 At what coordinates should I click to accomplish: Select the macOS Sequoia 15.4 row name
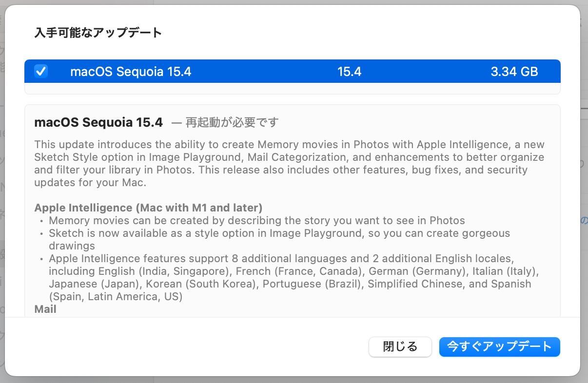131,72
